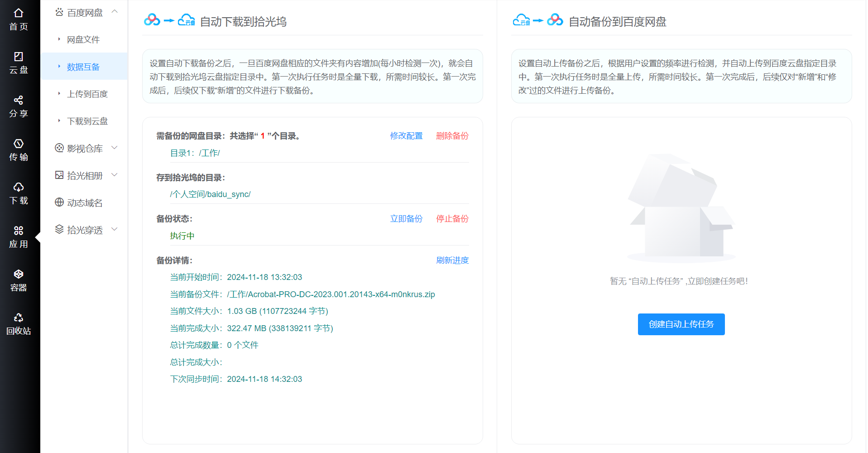Click Baidu cloud icon beside 自动下载到拾光坞
Viewport: 868px width, 453px height.
(152, 20)
